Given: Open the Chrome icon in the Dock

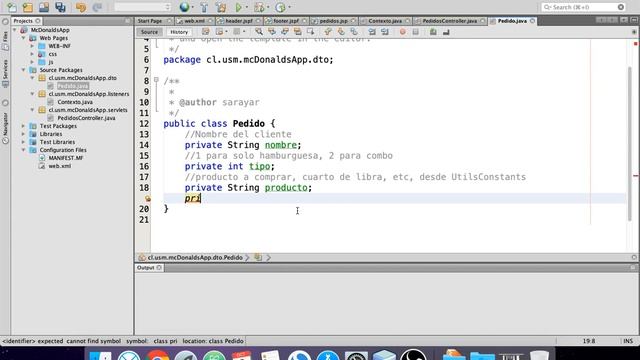Looking at the screenshot, I should (158, 355).
